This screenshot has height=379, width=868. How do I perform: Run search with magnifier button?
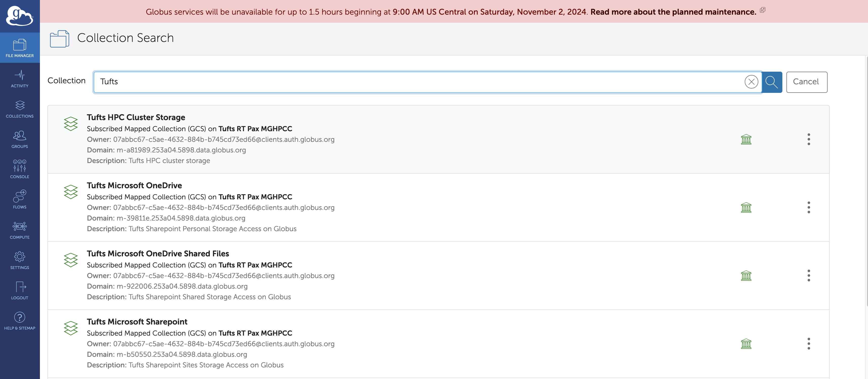tap(772, 82)
